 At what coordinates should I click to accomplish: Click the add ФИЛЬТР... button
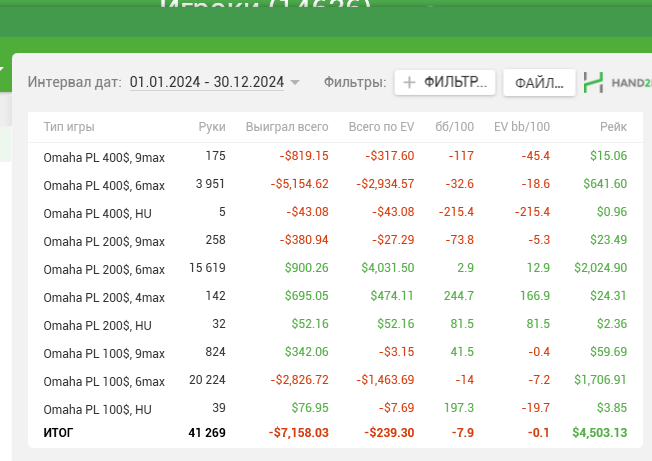[445, 82]
